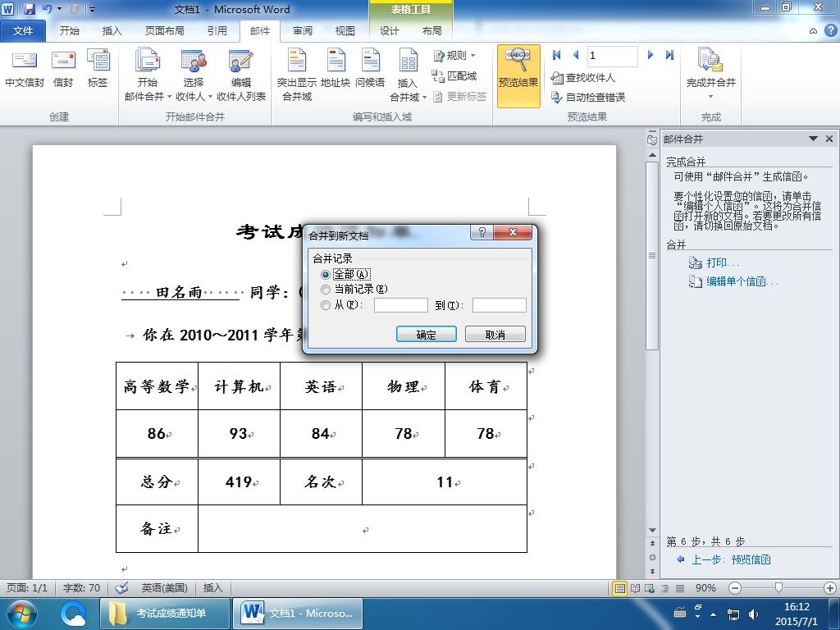Image resolution: width=840 pixels, height=630 pixels.
Task: Click the 英语(美国) language indicator
Action: click(x=164, y=587)
